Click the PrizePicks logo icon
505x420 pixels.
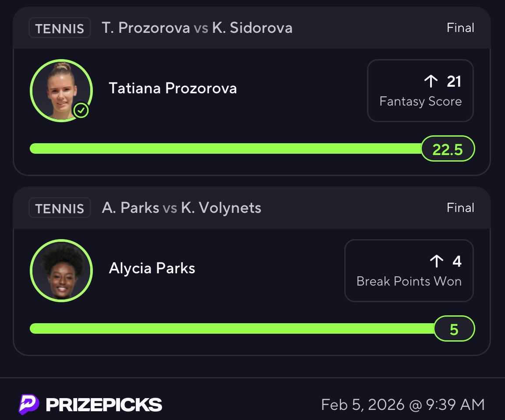click(29, 404)
